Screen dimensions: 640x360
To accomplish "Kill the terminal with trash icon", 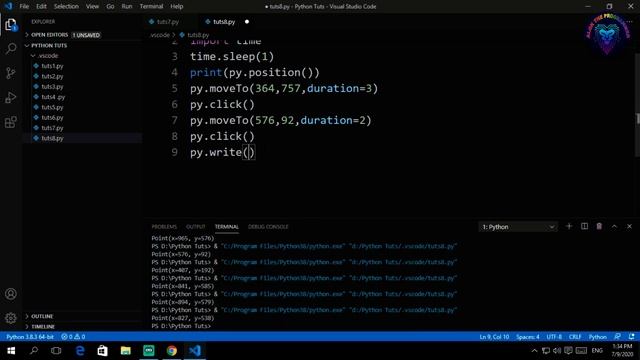I will click(599, 227).
